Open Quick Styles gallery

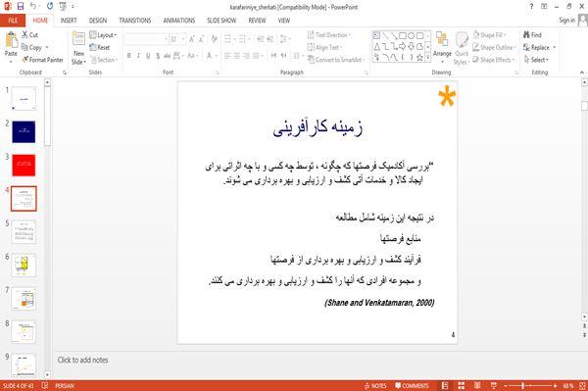point(462,49)
